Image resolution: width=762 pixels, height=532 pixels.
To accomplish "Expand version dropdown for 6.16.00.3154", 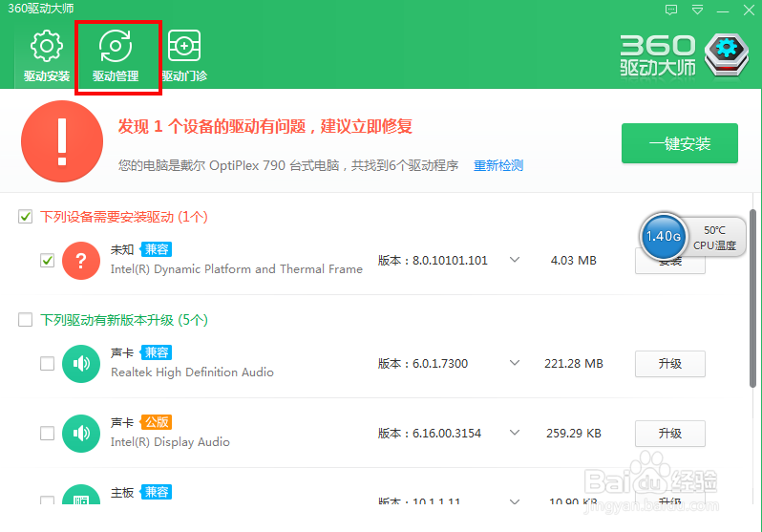I will [515, 433].
